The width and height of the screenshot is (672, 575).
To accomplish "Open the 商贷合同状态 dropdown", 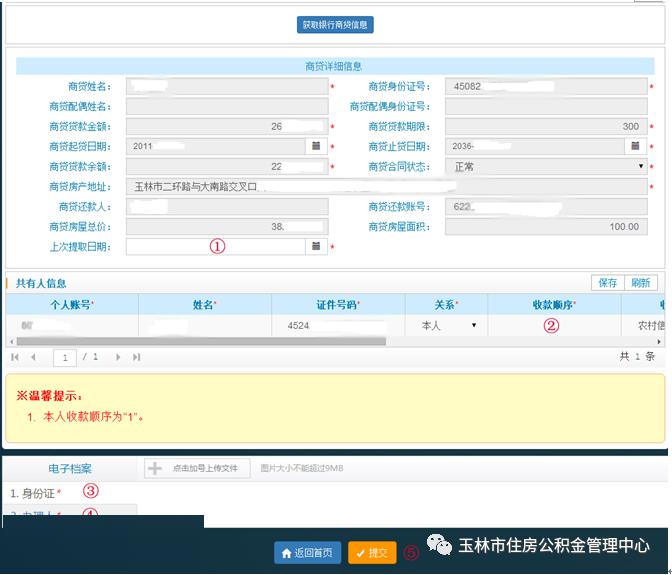I will tap(546, 167).
